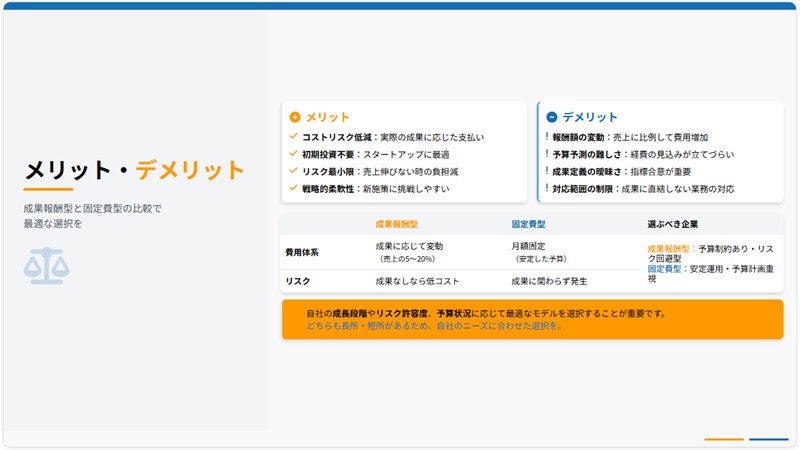Click the exclamation mark beside 報酬額の変動
The image size is (800, 450).
tap(547, 137)
